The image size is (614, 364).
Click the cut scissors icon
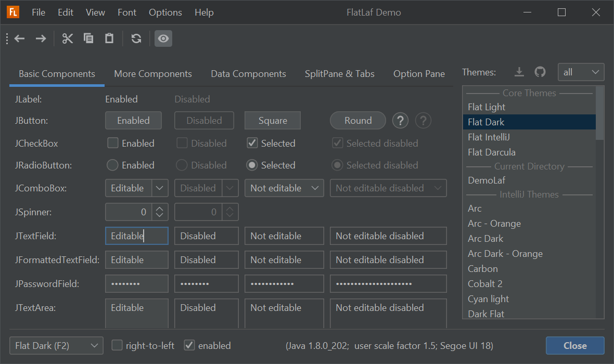point(68,38)
